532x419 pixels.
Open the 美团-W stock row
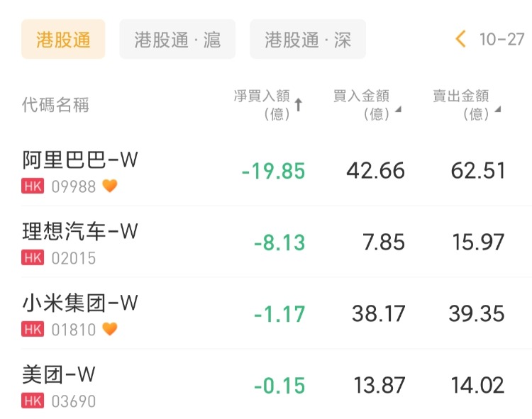click(x=266, y=385)
